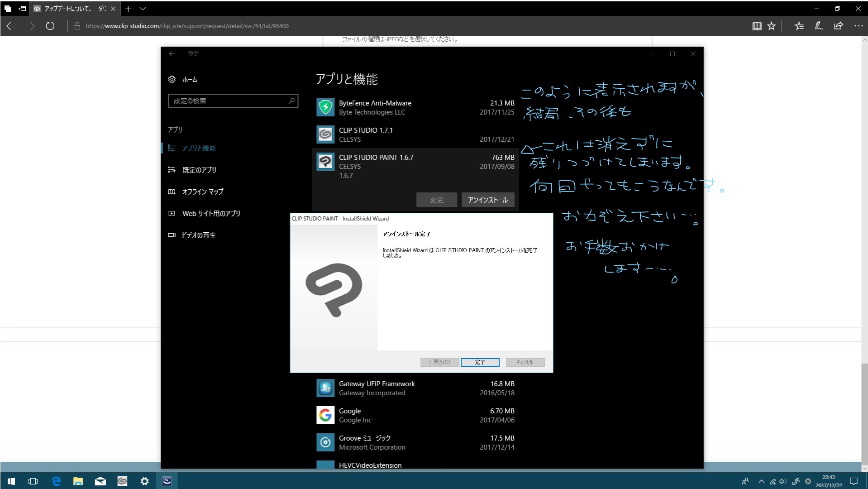Click the アンインストール button
Viewport: 868px width, 489px height.
(488, 200)
